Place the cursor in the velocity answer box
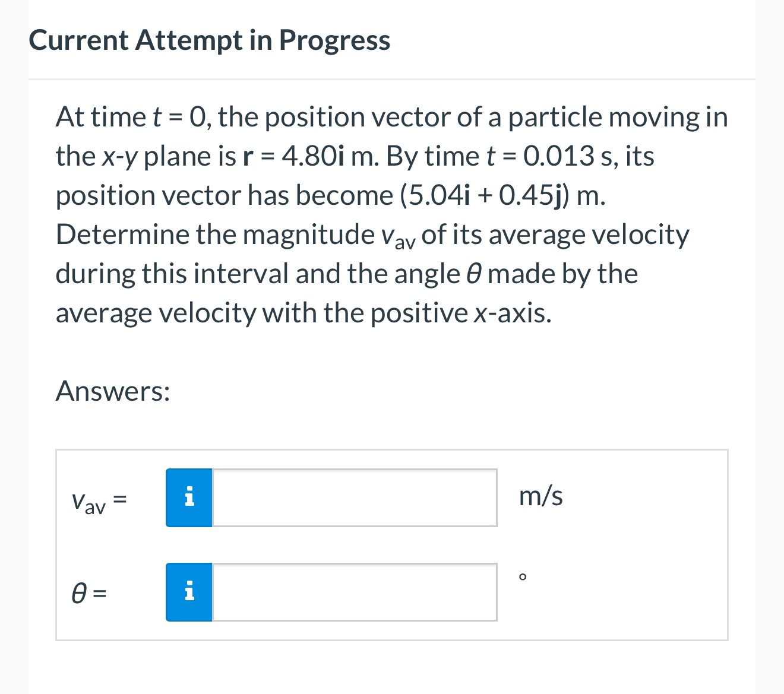This screenshot has height=694, width=784. [353, 497]
